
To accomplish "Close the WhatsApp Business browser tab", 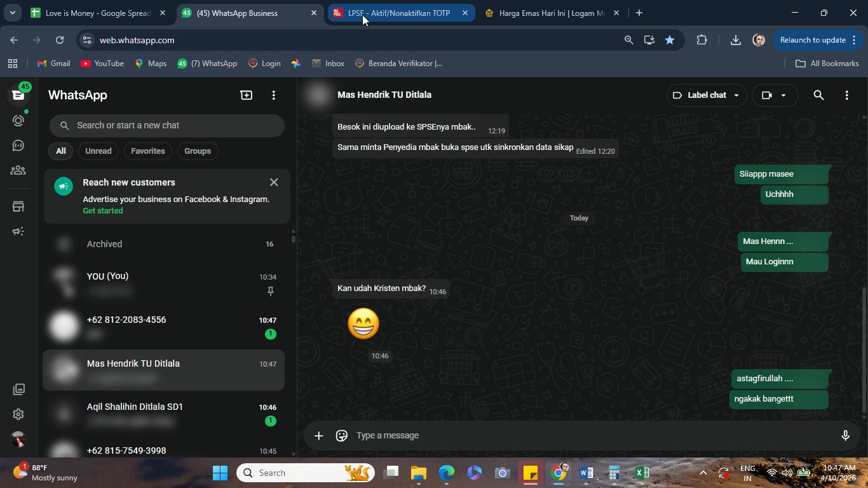I will (313, 13).
